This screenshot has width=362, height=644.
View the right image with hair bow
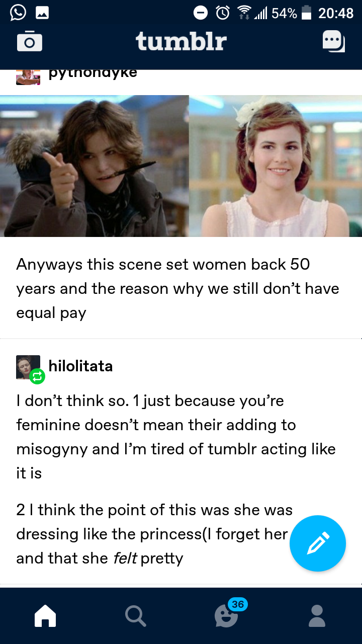276,166
